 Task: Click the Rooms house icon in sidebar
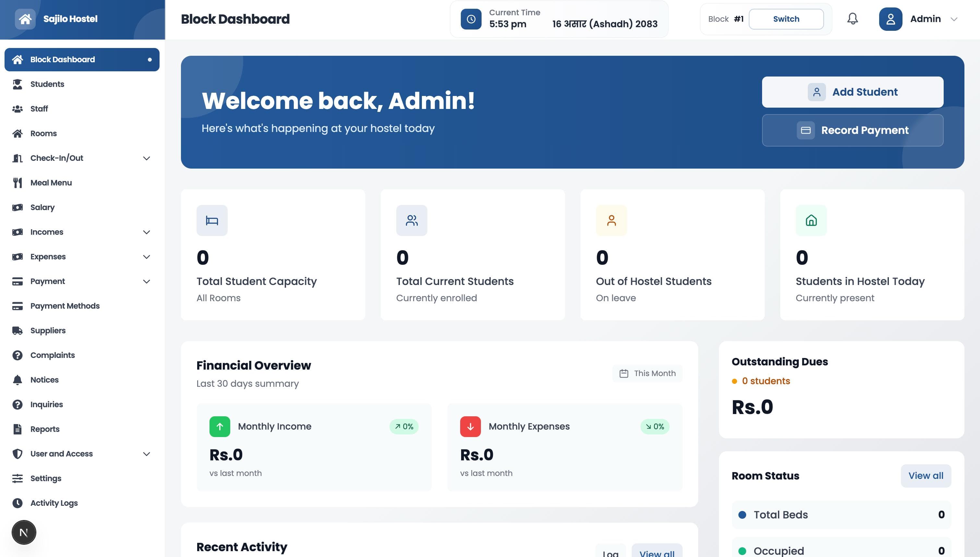click(x=17, y=134)
